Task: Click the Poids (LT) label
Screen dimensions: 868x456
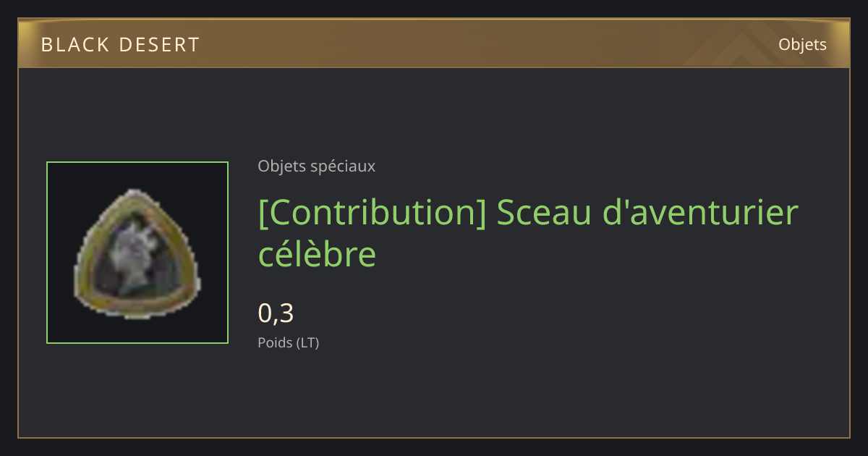Action: [288, 342]
